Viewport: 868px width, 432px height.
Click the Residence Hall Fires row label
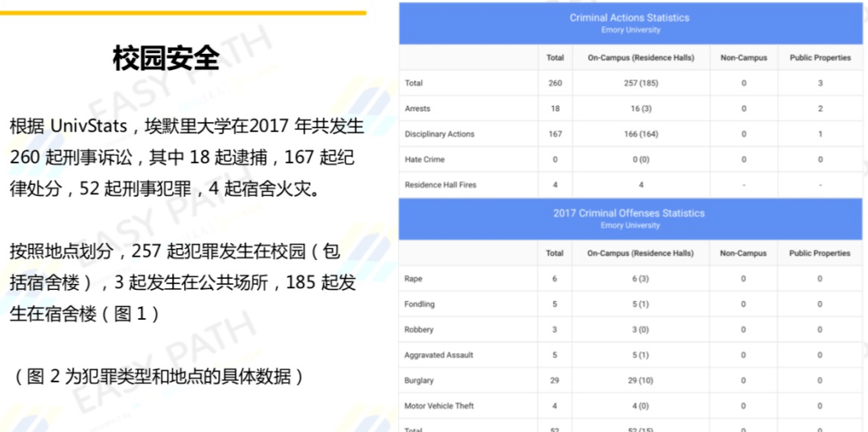(441, 185)
